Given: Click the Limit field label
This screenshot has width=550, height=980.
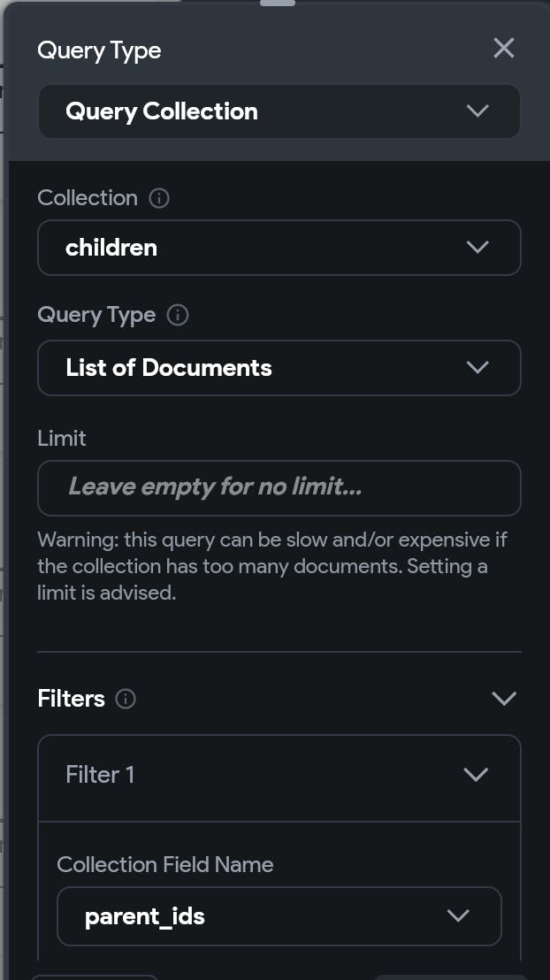Looking at the screenshot, I should (62, 438).
